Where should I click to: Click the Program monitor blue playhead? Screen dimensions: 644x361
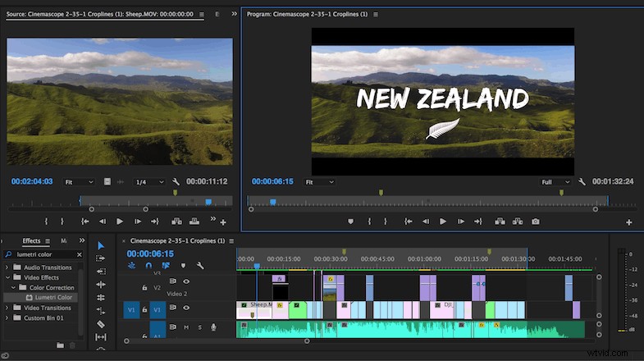pyautogui.click(x=272, y=202)
